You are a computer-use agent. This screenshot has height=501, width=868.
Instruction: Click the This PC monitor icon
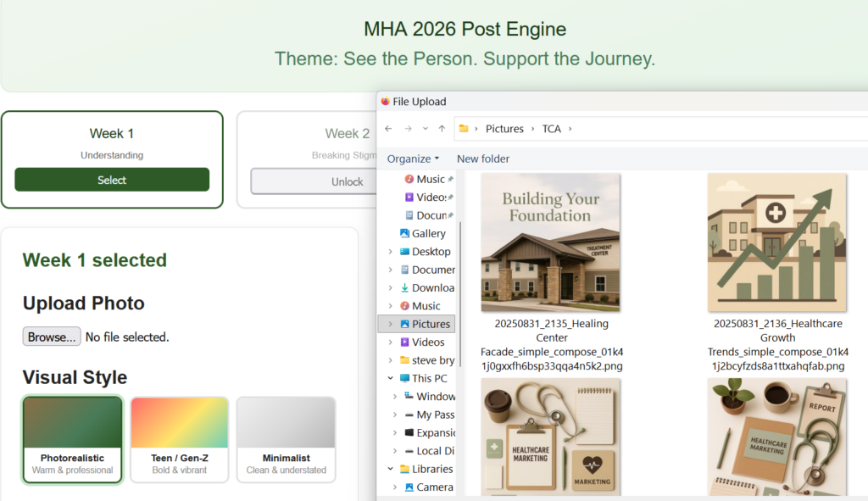(404, 378)
